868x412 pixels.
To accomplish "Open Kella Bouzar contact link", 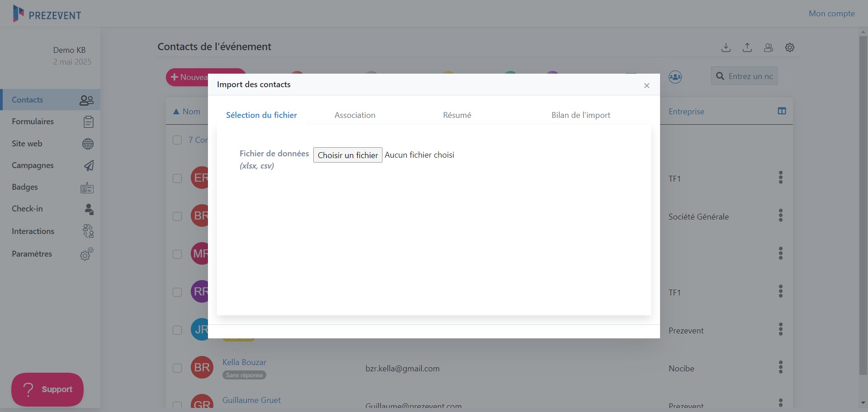I will point(244,362).
